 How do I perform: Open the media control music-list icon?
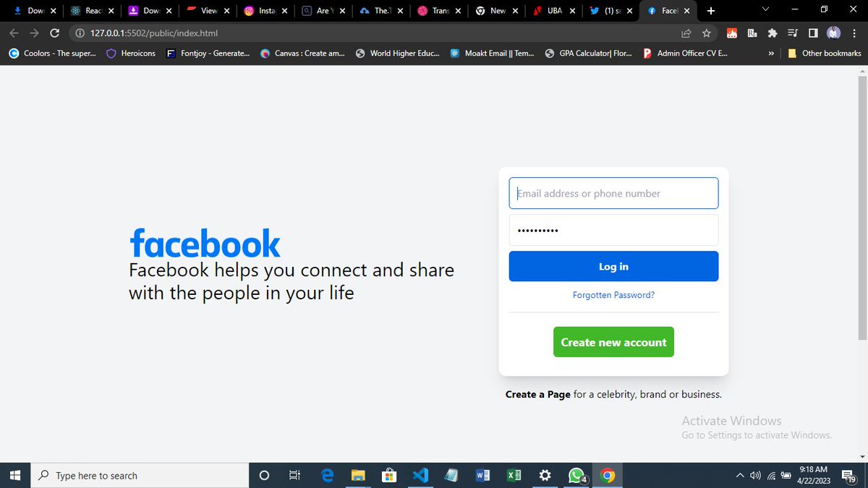(793, 33)
